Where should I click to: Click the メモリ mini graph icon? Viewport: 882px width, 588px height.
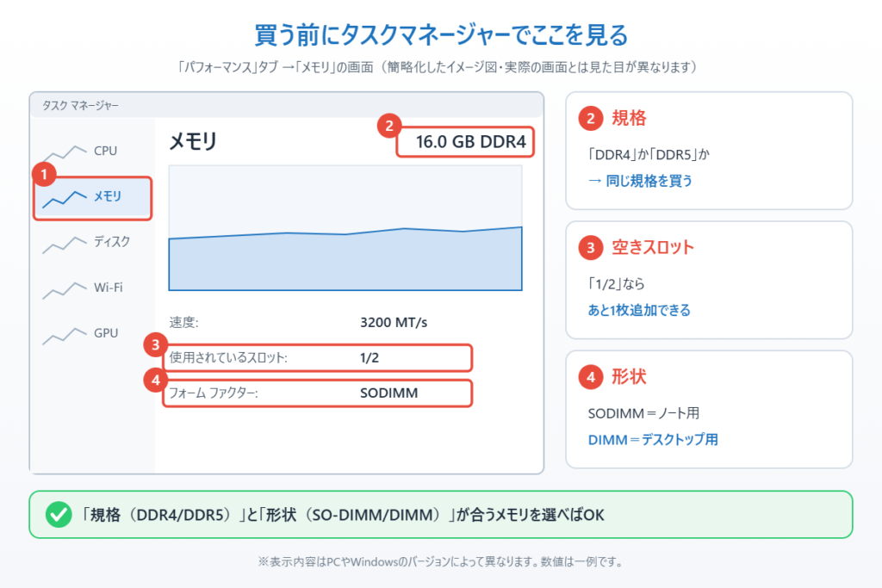[x=64, y=198]
